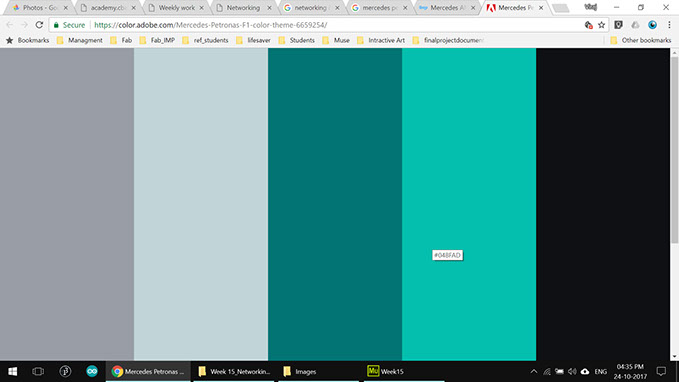
Task: Click the address bar URL
Action: pyautogui.click(x=210, y=25)
